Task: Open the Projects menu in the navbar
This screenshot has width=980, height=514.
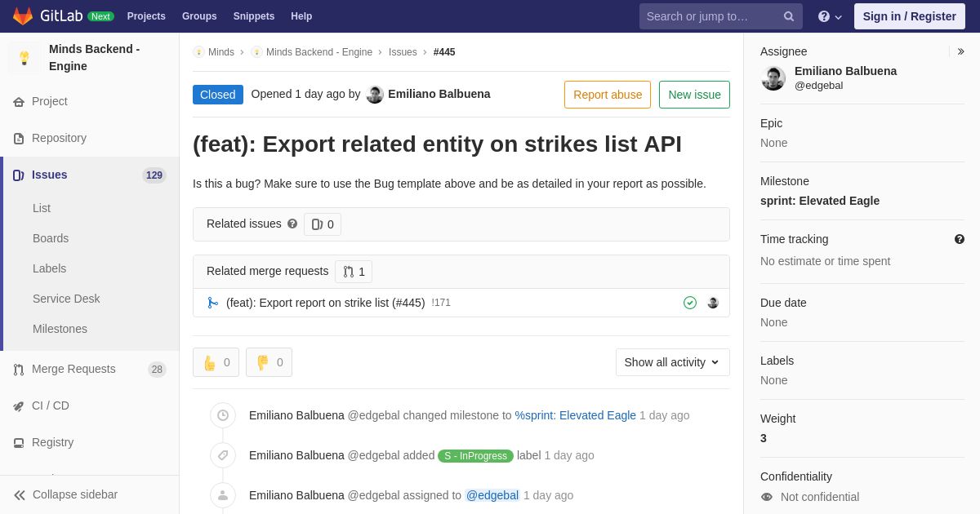Action: click(146, 16)
